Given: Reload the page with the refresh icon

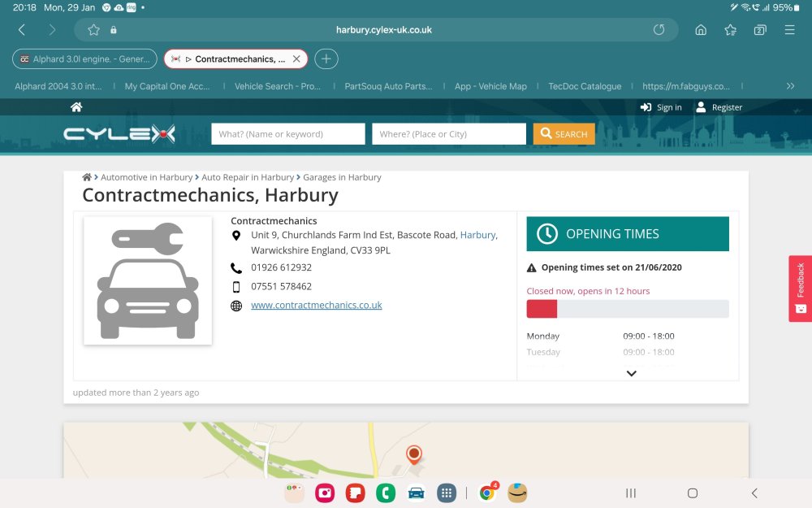Looking at the screenshot, I should [659, 29].
